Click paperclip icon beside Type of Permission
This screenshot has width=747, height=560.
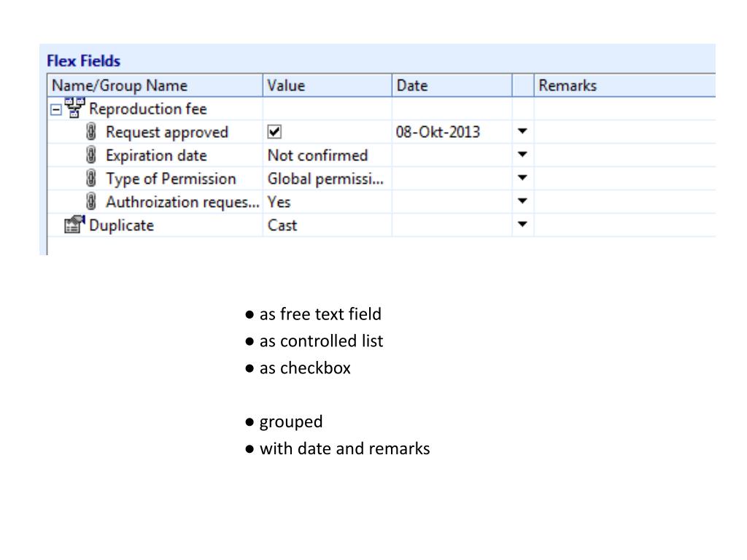pos(91,179)
